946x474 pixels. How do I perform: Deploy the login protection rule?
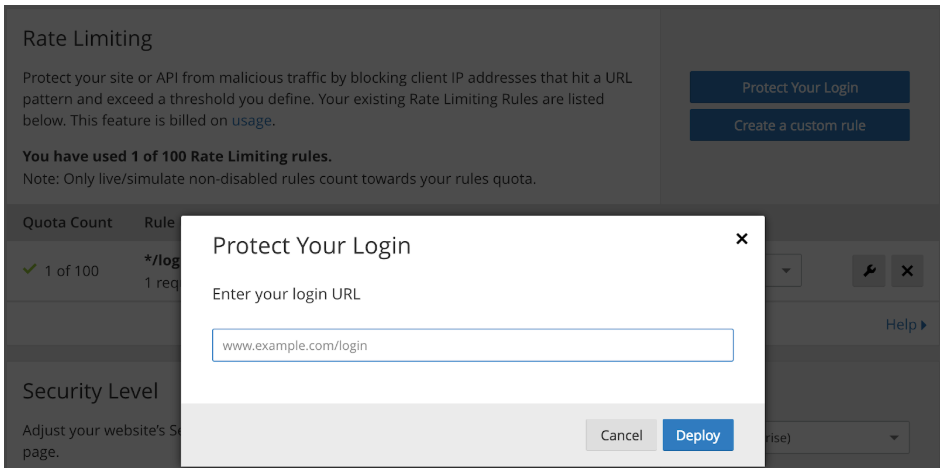coord(697,435)
